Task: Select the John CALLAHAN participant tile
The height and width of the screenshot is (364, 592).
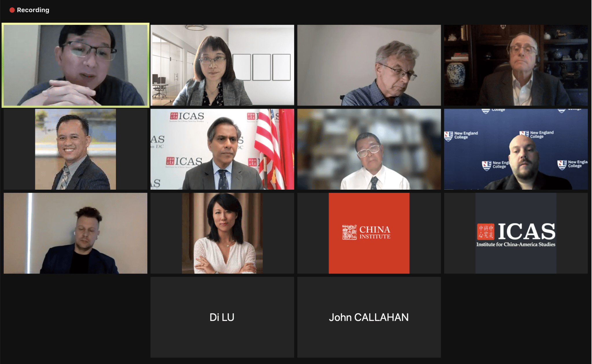Action: [369, 317]
